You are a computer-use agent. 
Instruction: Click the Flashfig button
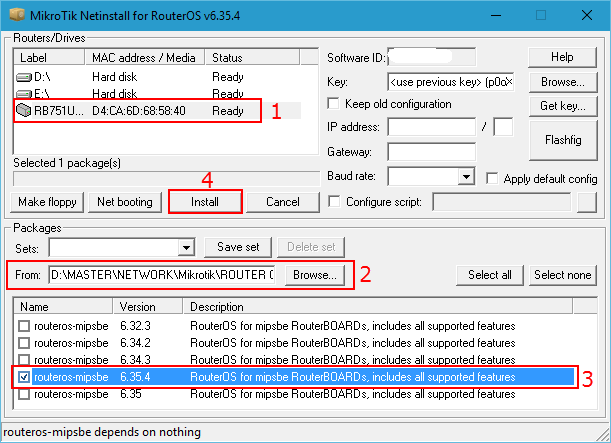pyautogui.click(x=563, y=140)
